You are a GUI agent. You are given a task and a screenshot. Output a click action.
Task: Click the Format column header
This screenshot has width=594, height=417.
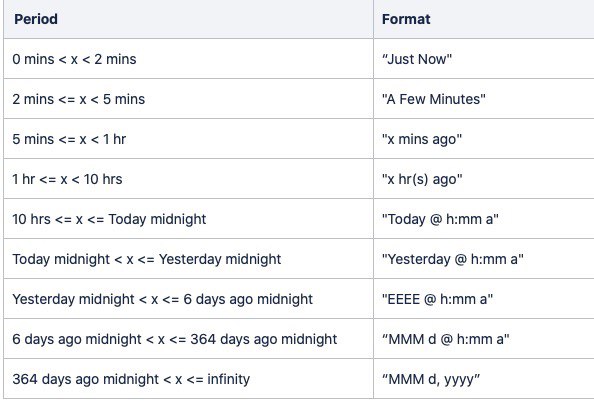(x=484, y=19)
